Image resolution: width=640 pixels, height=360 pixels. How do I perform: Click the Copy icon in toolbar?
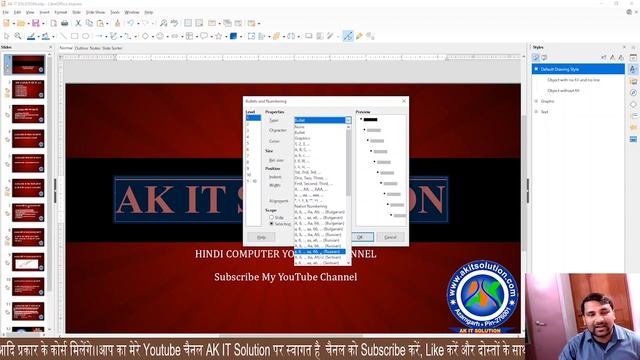89,23
